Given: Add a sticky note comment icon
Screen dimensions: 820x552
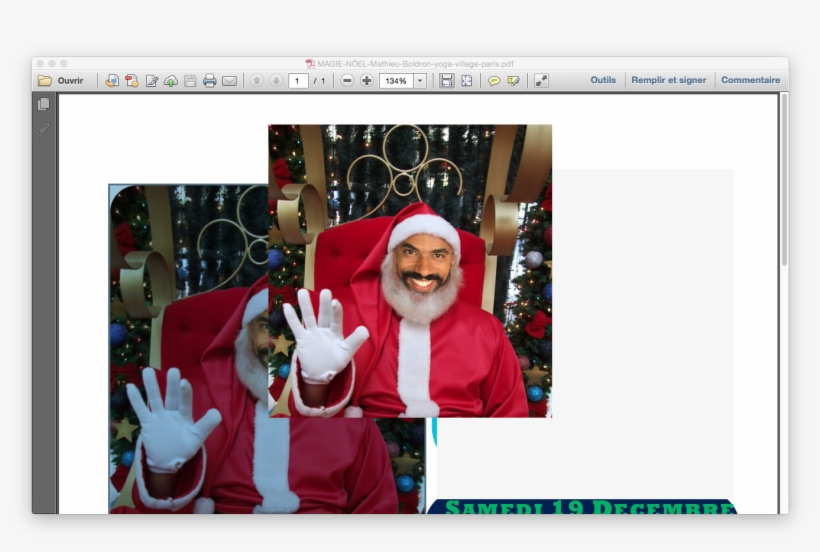Looking at the screenshot, I should [x=494, y=80].
